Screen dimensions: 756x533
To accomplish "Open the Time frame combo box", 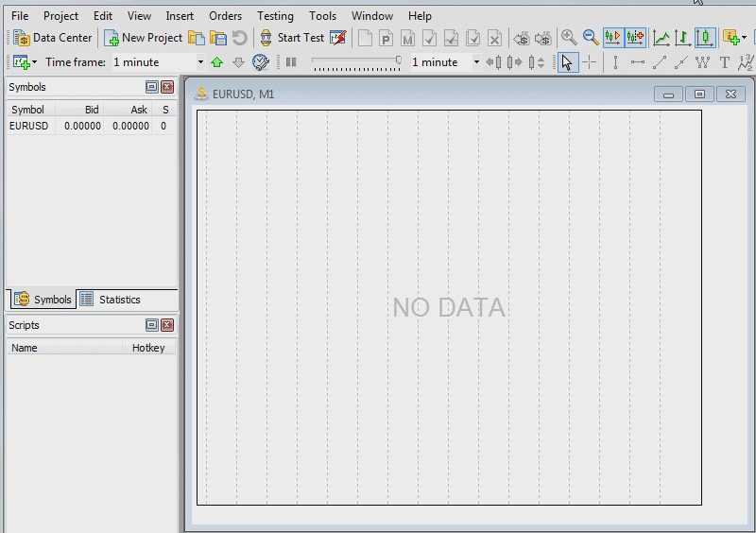I will (x=159, y=62).
